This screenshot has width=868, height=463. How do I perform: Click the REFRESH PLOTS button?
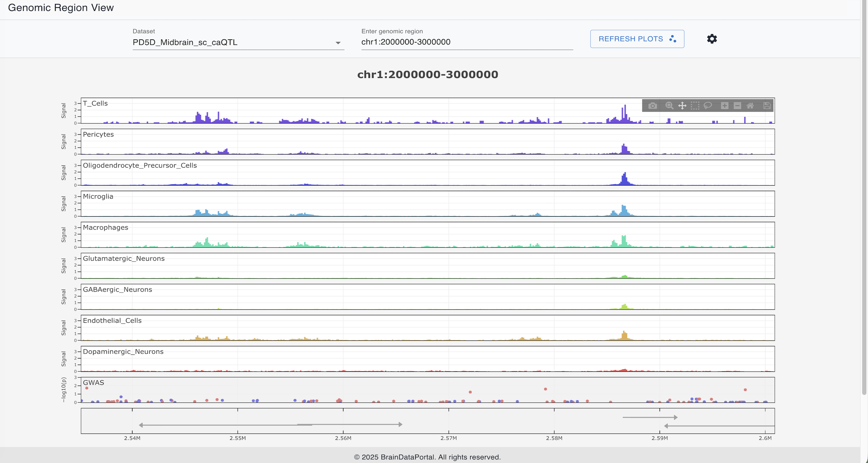pyautogui.click(x=637, y=39)
